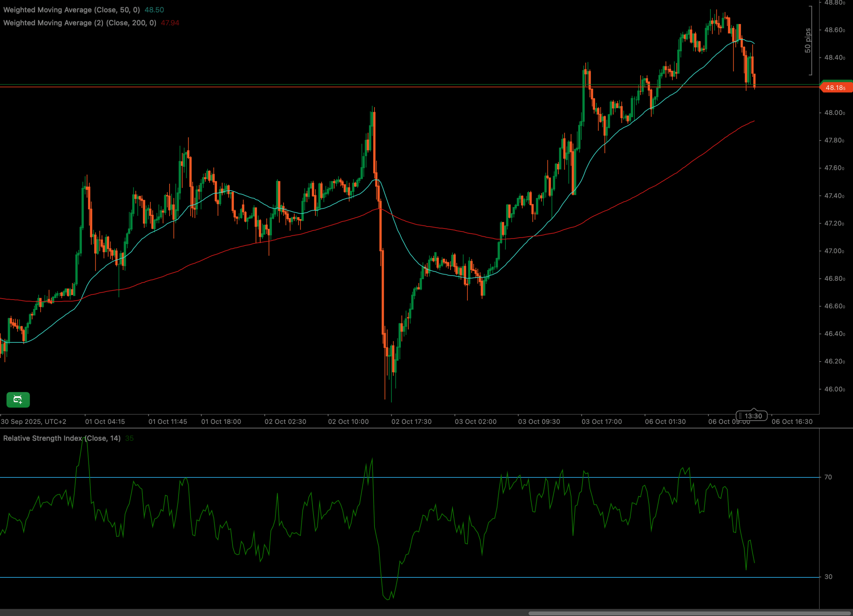
Task: Click the 47.00 price axis label
Action: (x=834, y=251)
